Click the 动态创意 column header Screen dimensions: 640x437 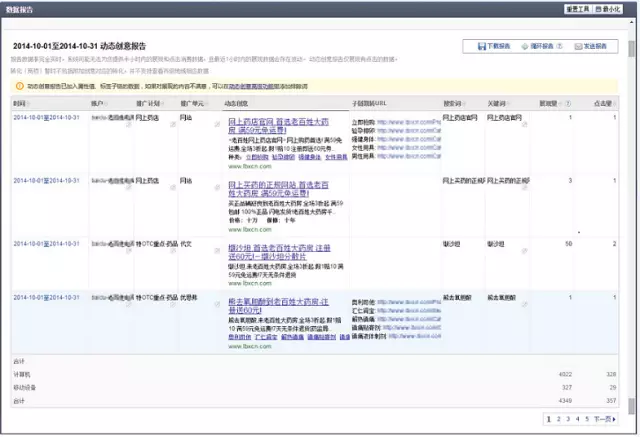236,103
